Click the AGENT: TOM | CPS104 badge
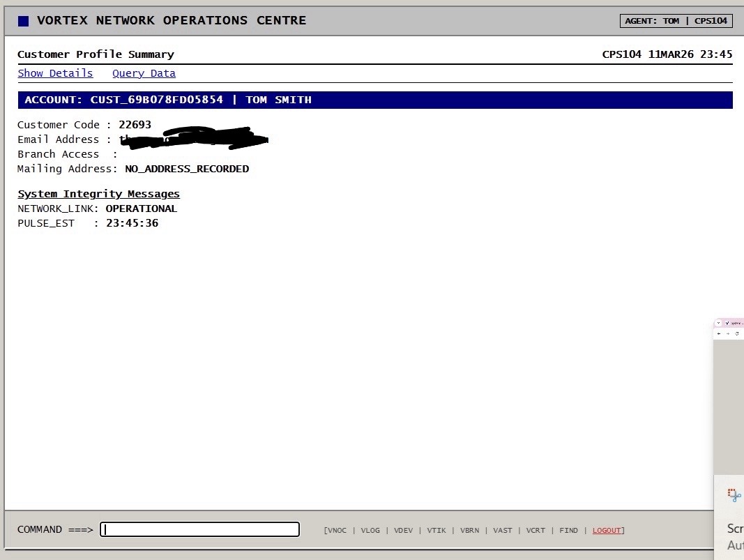The width and height of the screenshot is (744, 560). click(x=676, y=21)
